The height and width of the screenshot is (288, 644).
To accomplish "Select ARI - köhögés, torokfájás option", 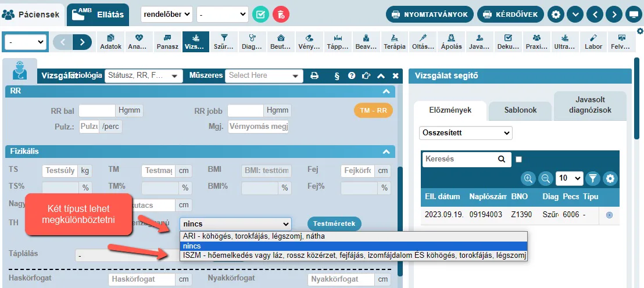I will point(353,237).
